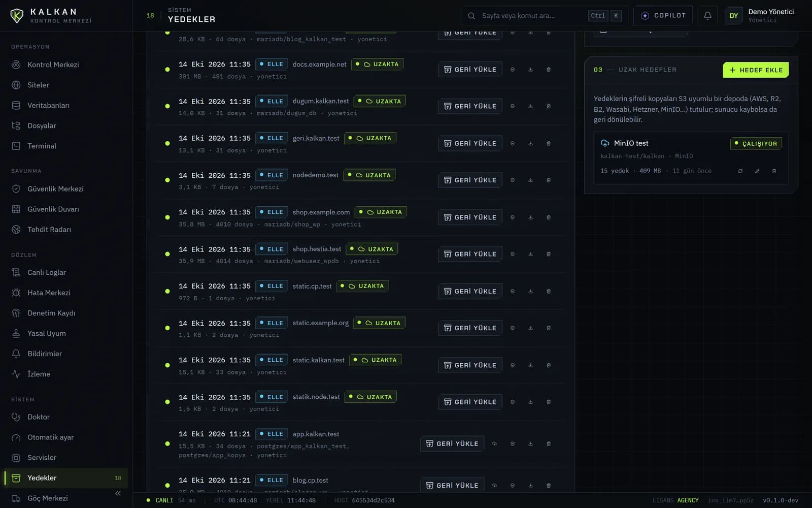Screen dimensions: 812x508
Task: Delete the statik.node.test backup
Action: pos(549,402)
